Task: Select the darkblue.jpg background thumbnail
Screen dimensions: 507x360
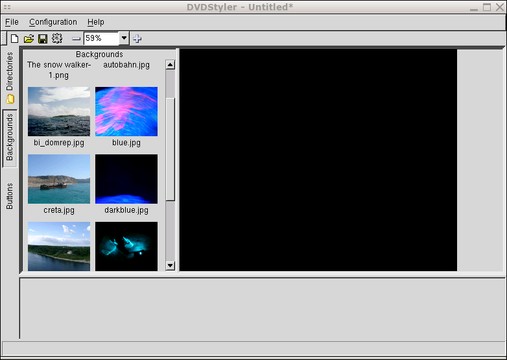Action: [x=126, y=179]
